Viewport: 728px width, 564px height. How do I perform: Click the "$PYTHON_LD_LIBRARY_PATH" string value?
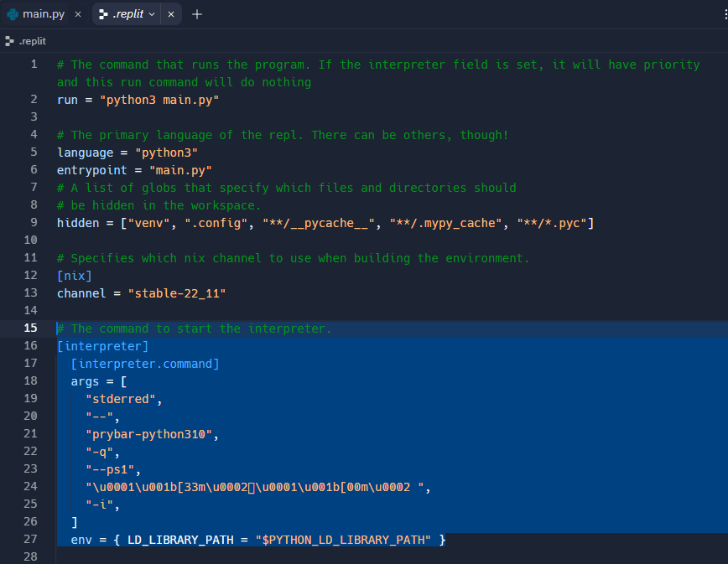(x=343, y=540)
